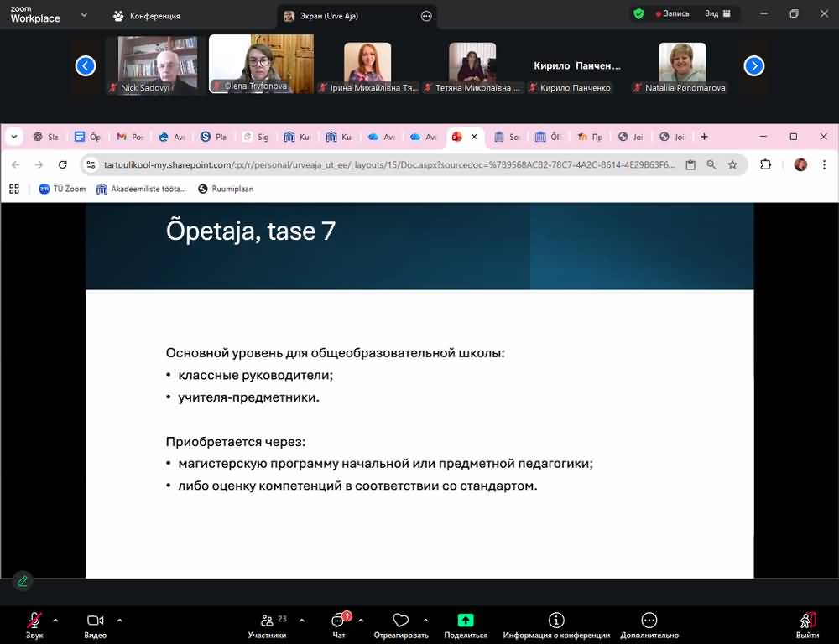This screenshot has height=644, width=839.
Task: Open the Zoom Workplace dropdown arrow
Action: click(x=84, y=15)
